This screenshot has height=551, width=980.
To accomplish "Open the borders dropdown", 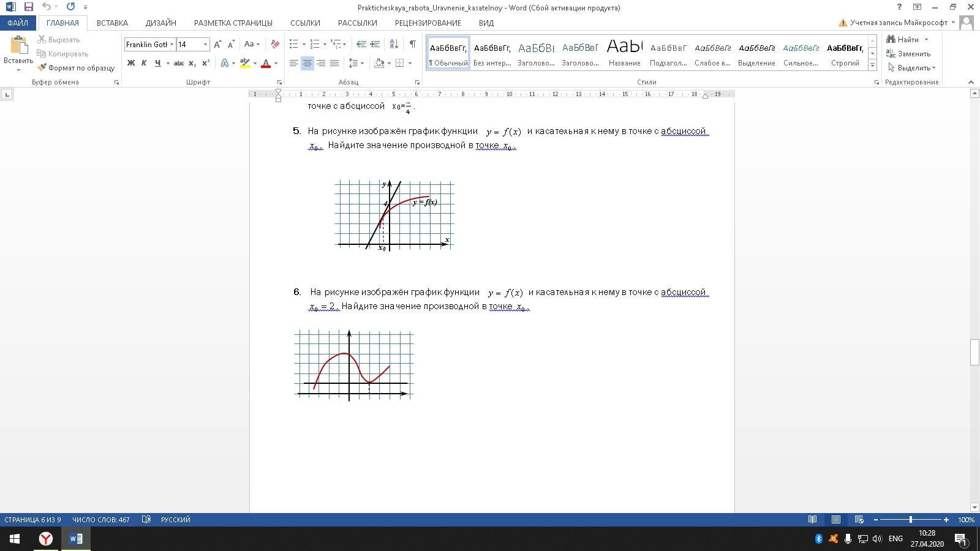I will [x=410, y=63].
